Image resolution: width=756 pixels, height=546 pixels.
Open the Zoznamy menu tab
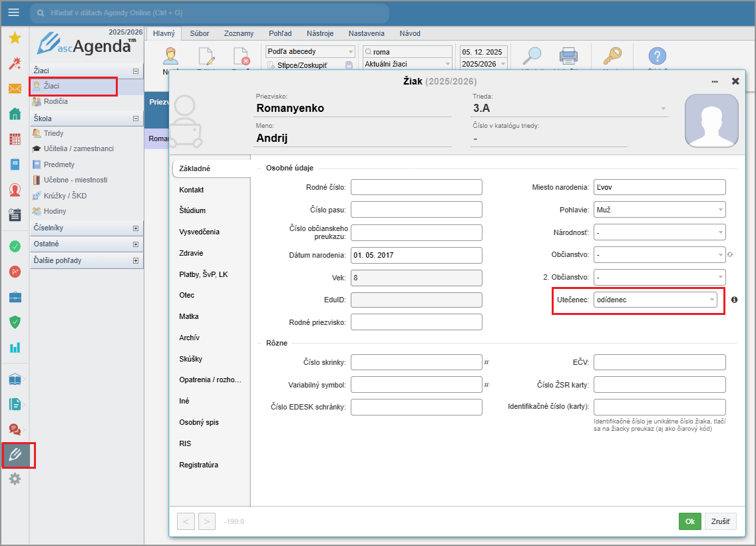[x=238, y=33]
